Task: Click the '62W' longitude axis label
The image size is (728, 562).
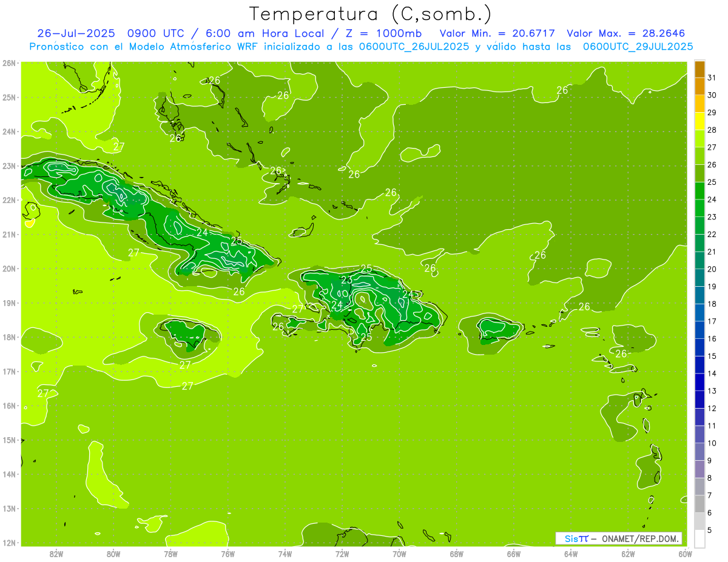Action: coord(628,554)
